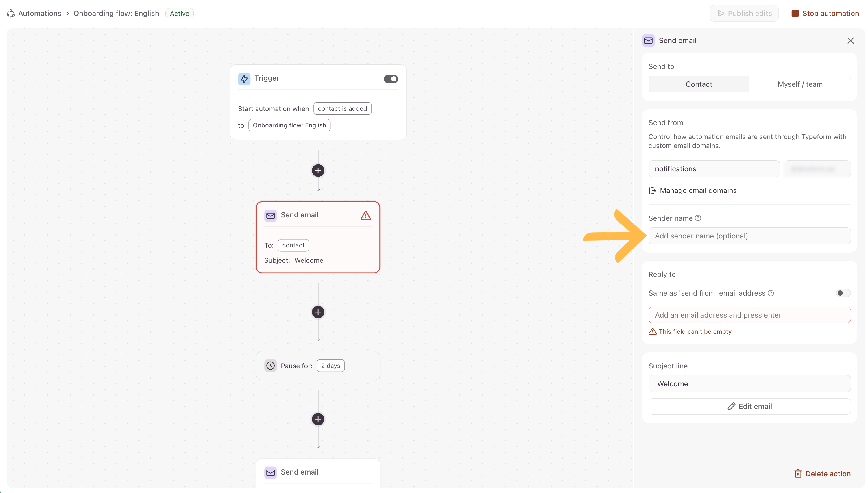Click the Automations icon in the breadcrumb
The image size is (868, 493).
pos(11,14)
